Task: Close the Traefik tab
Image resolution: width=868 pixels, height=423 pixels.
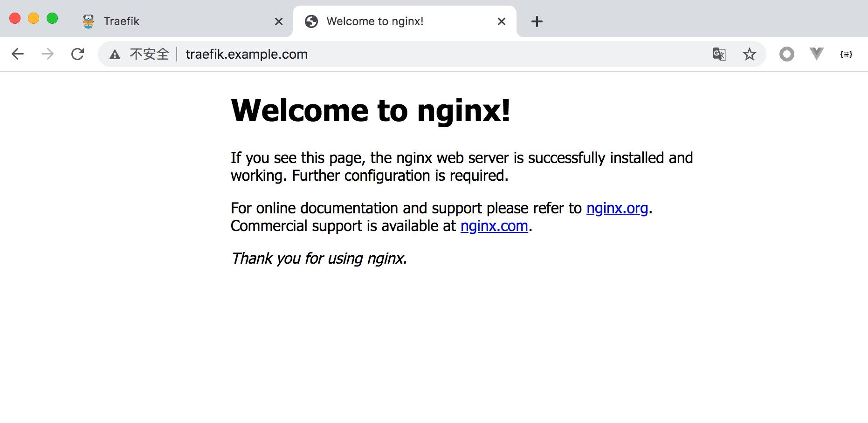Action: tap(279, 21)
